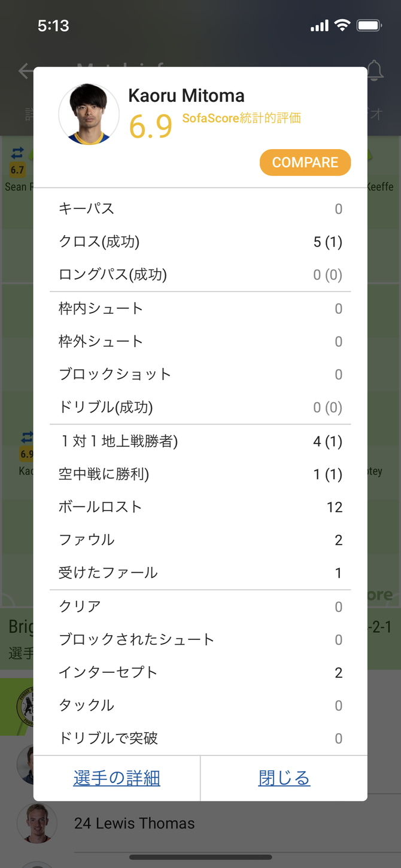Tap the Wi-Fi icon in status bar
Viewport: 401px width, 868px height.
(342, 26)
